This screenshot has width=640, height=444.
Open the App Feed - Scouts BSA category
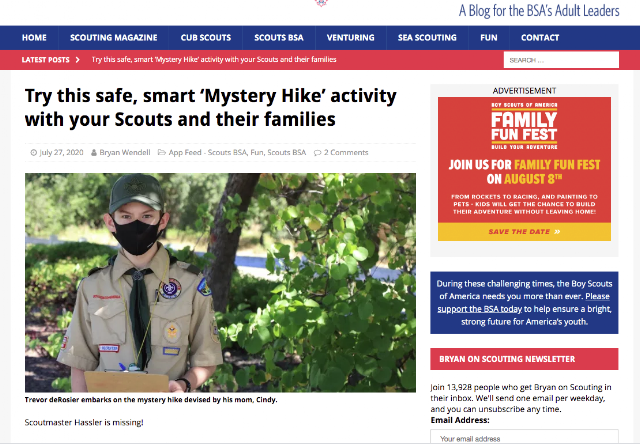click(208, 152)
